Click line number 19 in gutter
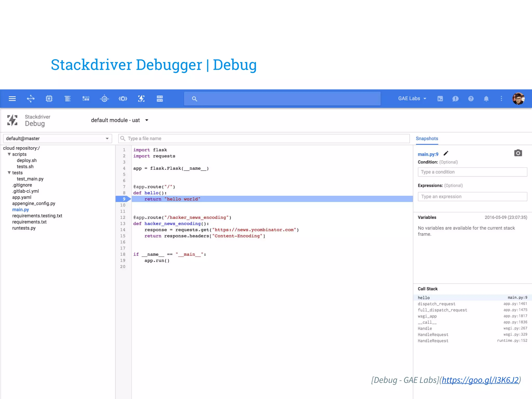Image resolution: width=532 pixels, height=399 pixels. (123, 261)
